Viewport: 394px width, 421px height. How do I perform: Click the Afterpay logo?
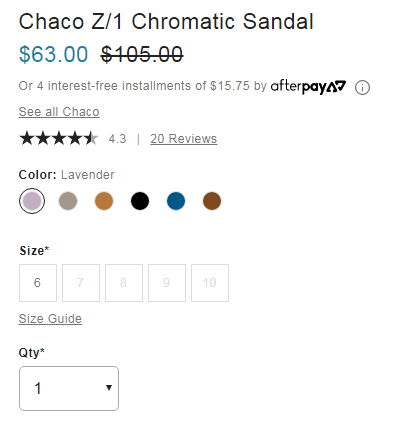[x=308, y=87]
